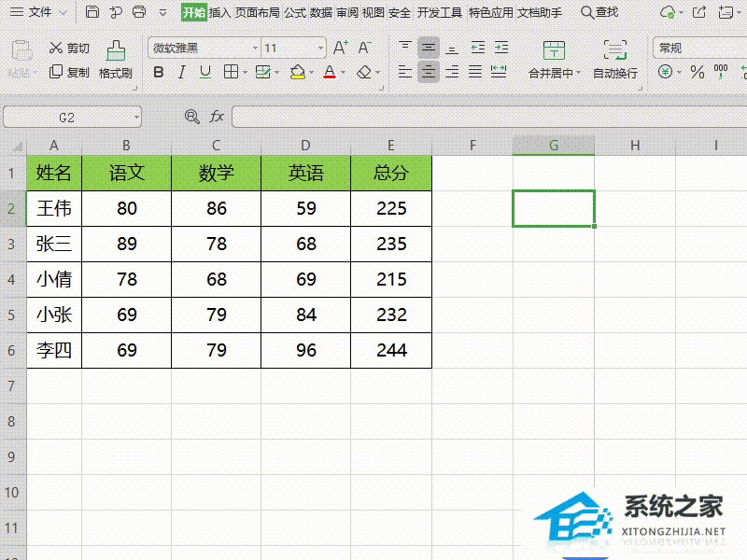This screenshot has height=560, width=747.
Task: Enable Wrap Text (自动换行)
Action: [x=614, y=71]
